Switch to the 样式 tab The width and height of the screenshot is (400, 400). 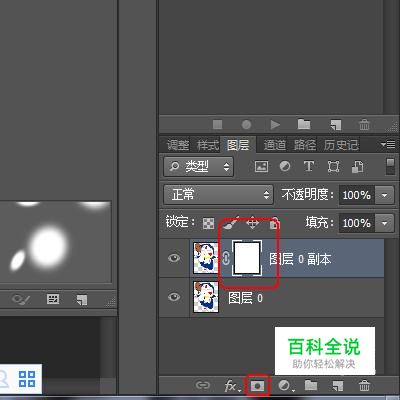click(208, 145)
